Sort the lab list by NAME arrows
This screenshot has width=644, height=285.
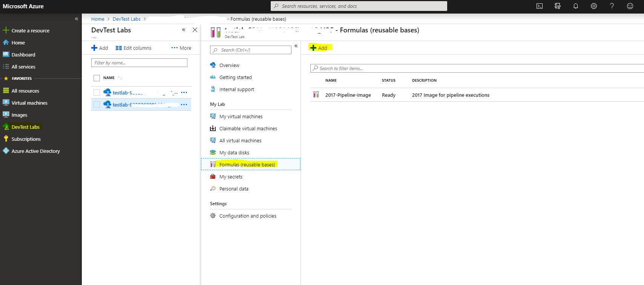click(x=120, y=78)
